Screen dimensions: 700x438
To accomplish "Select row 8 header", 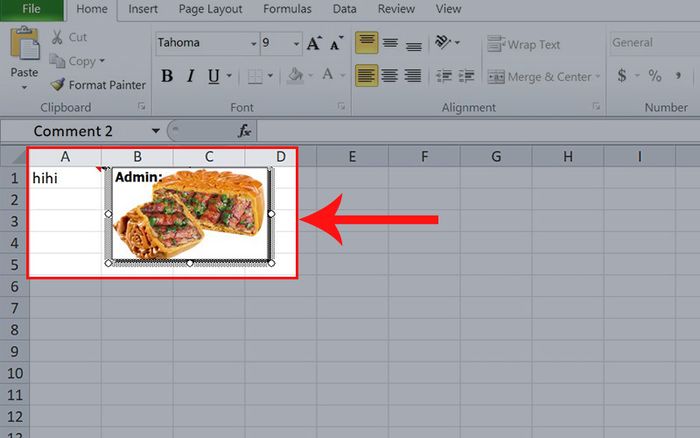I will point(14,330).
